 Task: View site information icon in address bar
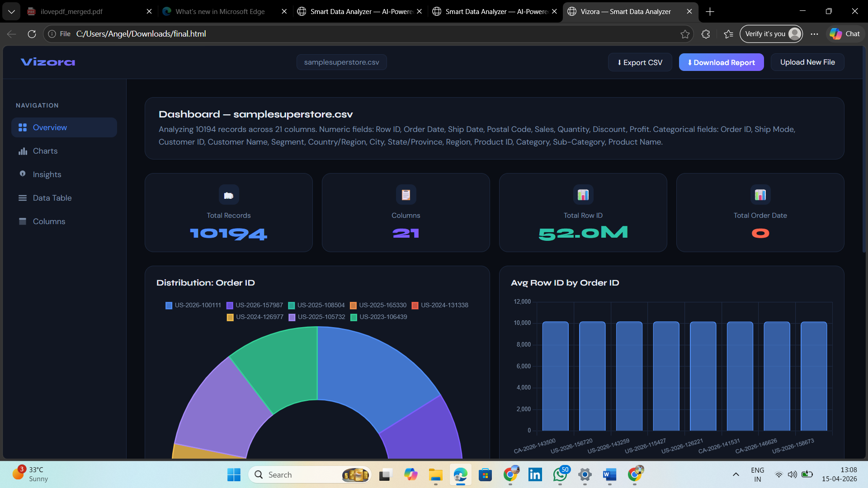(52, 34)
